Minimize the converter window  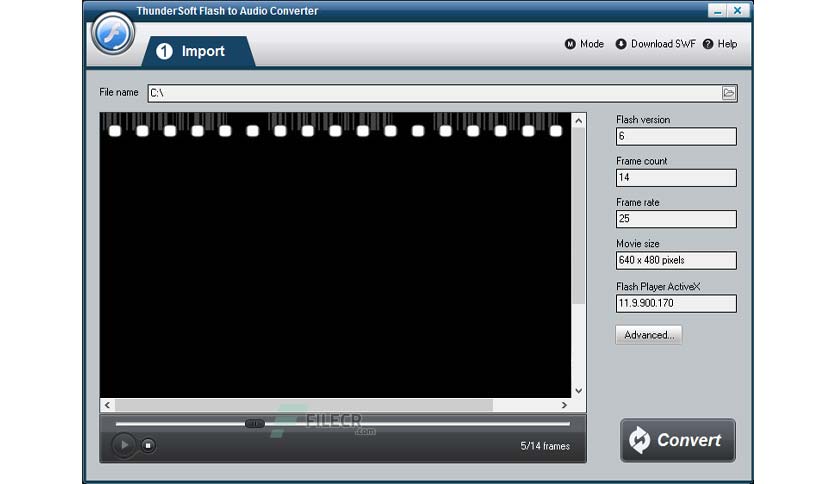718,11
